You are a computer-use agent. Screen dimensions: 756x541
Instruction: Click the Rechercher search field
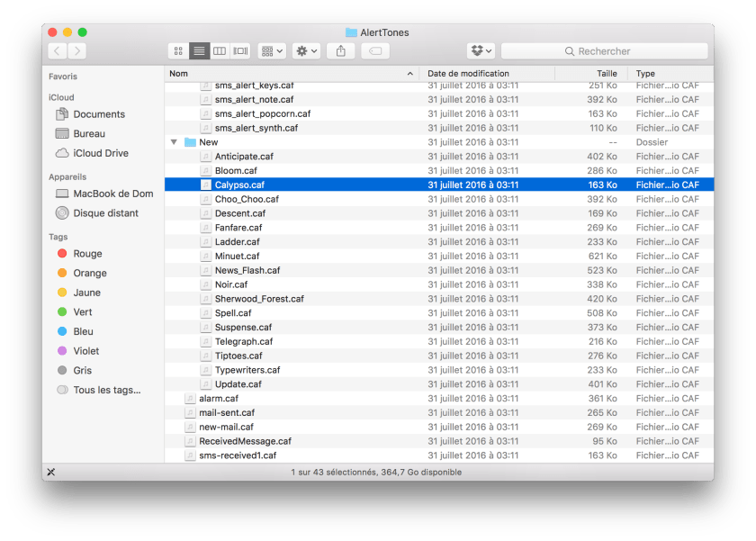tap(603, 51)
